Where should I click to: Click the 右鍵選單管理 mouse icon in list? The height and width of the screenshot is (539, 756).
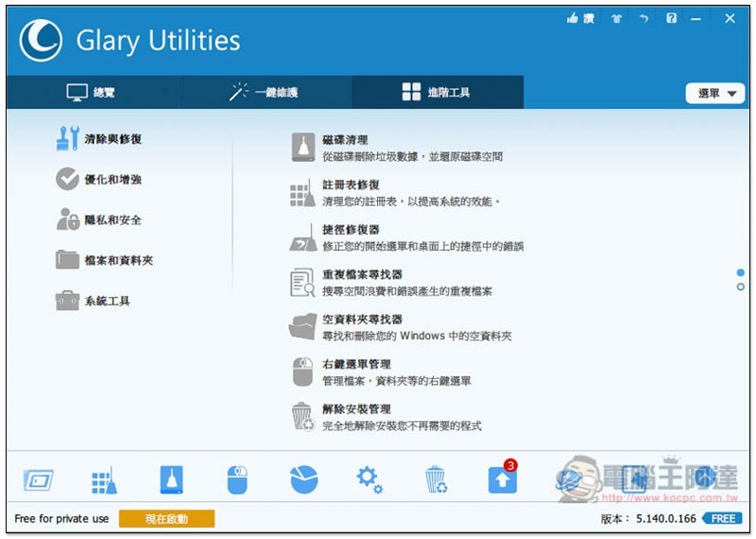302,372
